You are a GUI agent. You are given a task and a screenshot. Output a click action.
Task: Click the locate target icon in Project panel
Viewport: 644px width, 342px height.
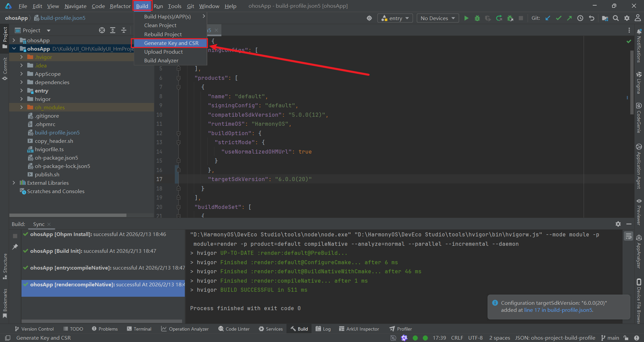[x=102, y=30]
